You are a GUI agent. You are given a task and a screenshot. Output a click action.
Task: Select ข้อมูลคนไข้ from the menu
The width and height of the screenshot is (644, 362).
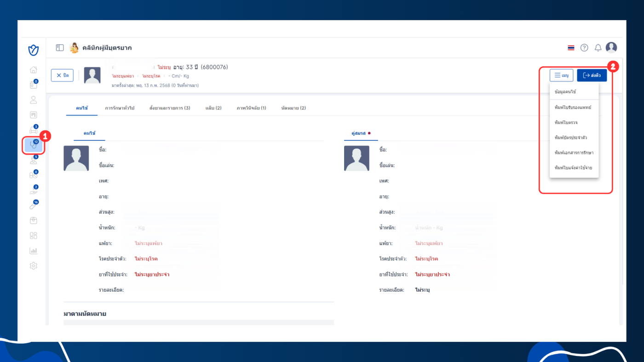tap(565, 92)
